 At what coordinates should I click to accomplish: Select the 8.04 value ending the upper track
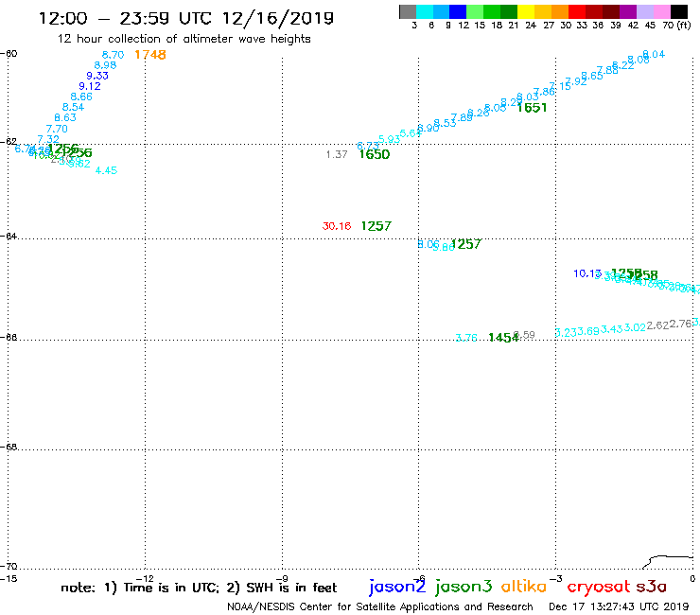(x=654, y=55)
